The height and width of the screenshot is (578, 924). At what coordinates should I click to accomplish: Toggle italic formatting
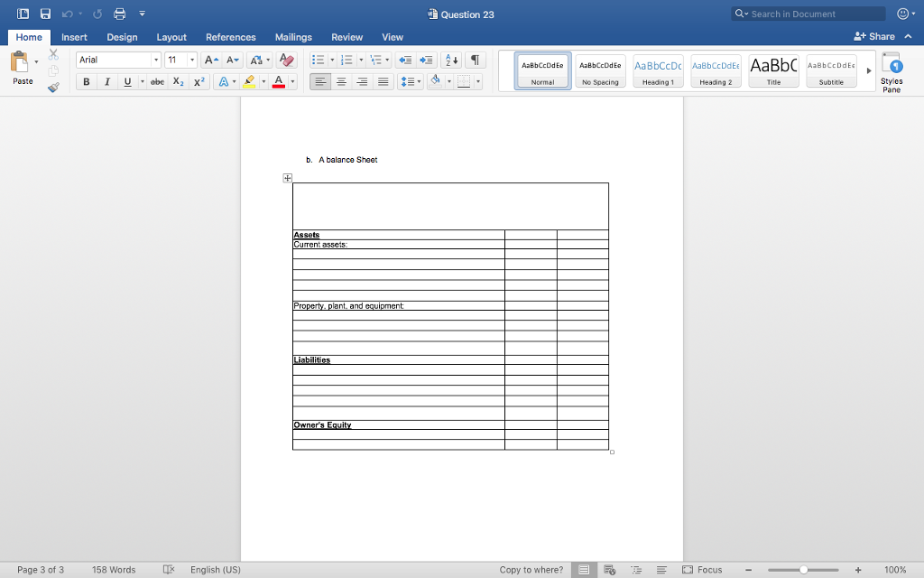(106, 81)
